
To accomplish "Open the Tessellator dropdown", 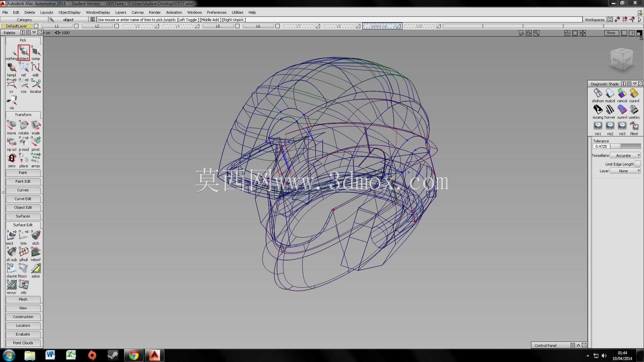I will click(x=625, y=156).
